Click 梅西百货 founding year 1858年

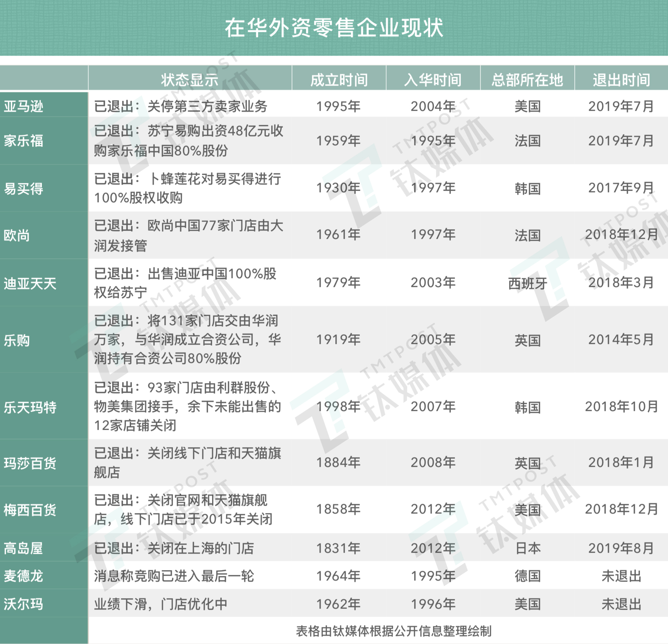(x=338, y=509)
